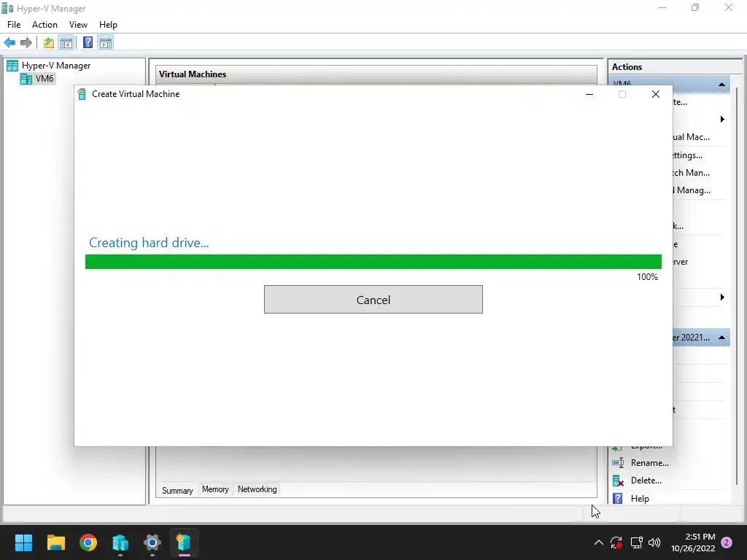Click the 100% progress label
Image resolution: width=747 pixels, height=560 pixels.
click(x=647, y=277)
